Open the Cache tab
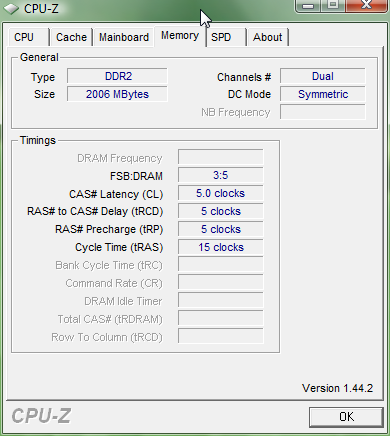The image size is (390, 436). [71, 37]
